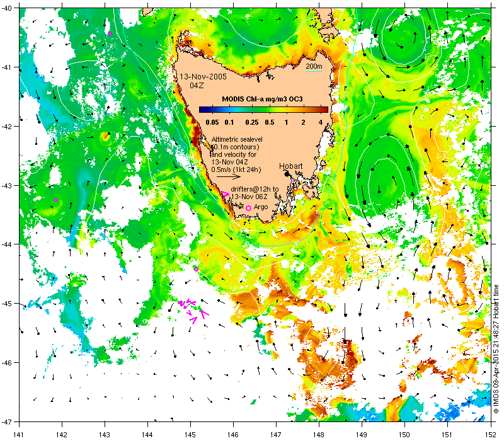Click the magenta circle beside 'Argo'
Screen dimensions: 504x441
pos(248,209)
